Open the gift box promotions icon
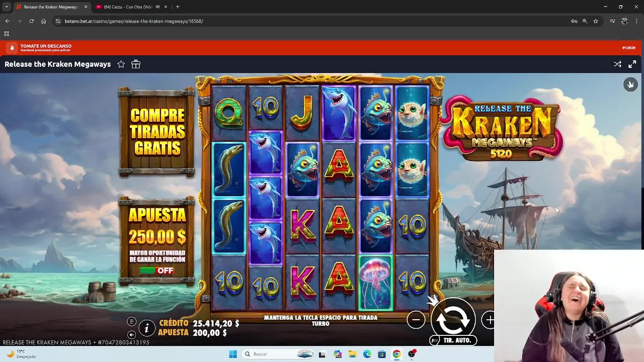The image size is (644, 362). (136, 64)
